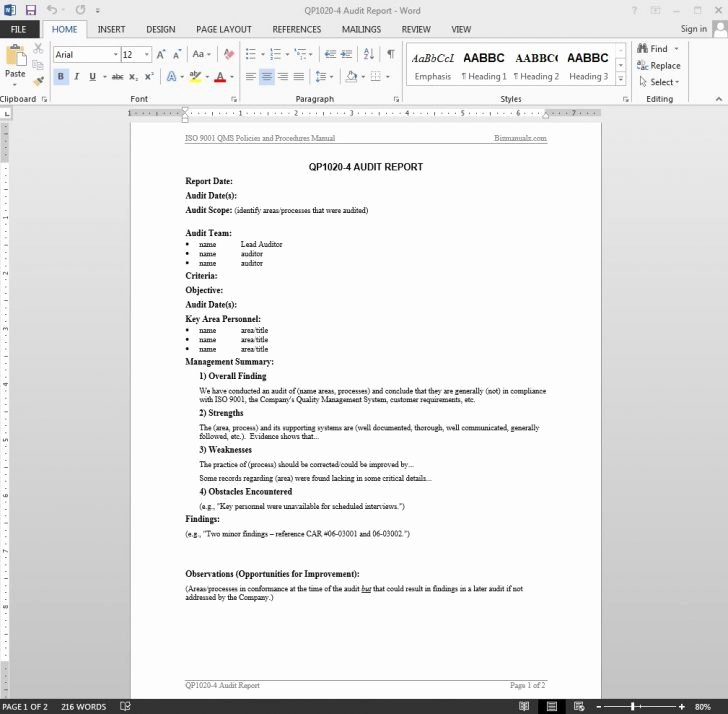This screenshot has width=728, height=714.
Task: Click the Shading paint bucket icon
Action: (351, 77)
